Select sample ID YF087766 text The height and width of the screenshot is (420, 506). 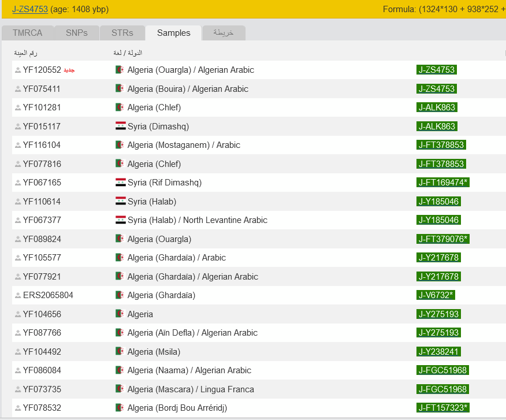coord(42,333)
